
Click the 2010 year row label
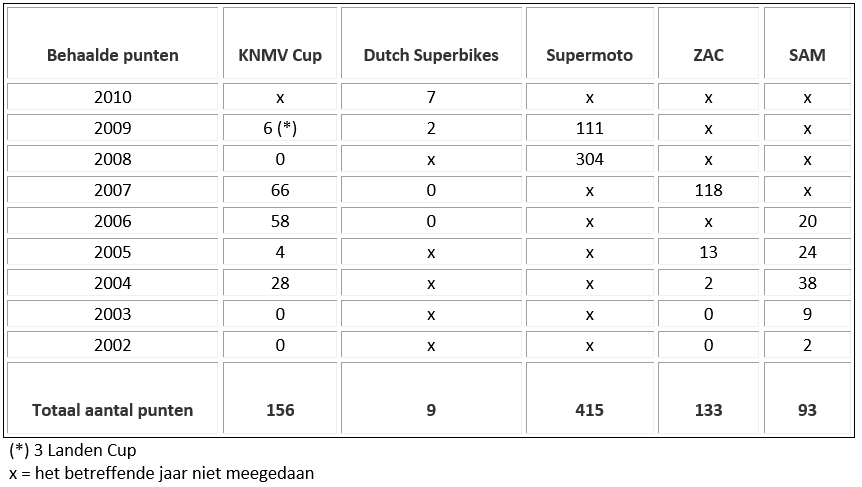pos(113,97)
